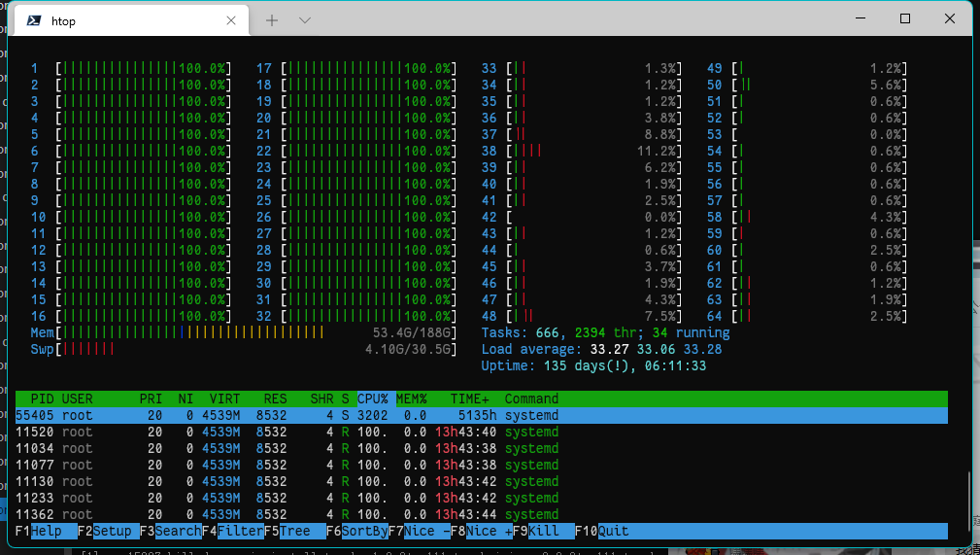Click CPU 50 meter showing 5.6%
Image resolution: width=980 pixels, height=555 pixels.
point(807,85)
